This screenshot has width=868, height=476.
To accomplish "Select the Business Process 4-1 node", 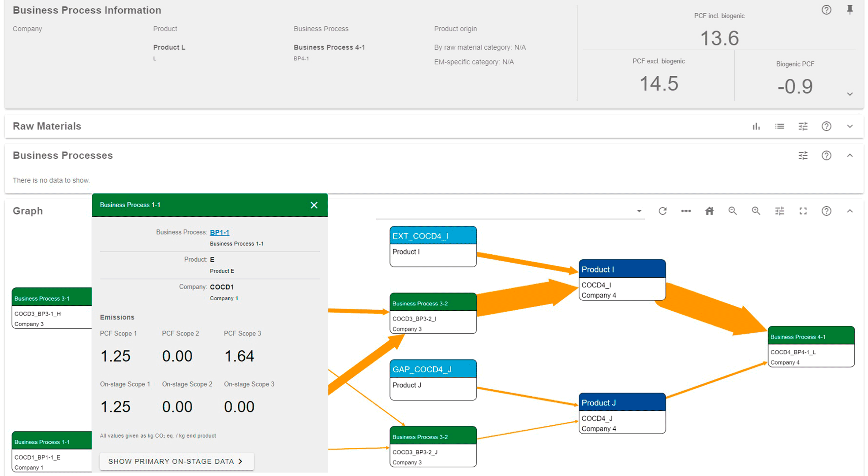I will coord(811,346).
